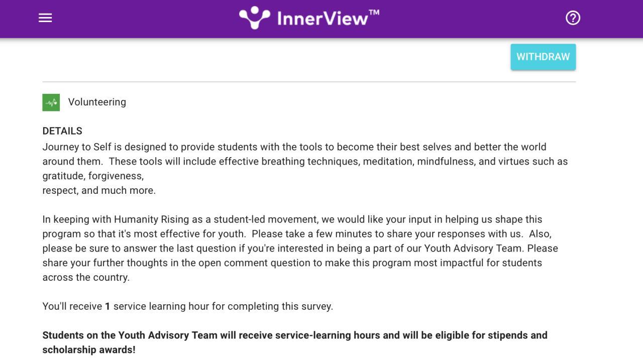643x364 pixels.
Task: Click the help question mark icon
Action: pyautogui.click(x=573, y=18)
